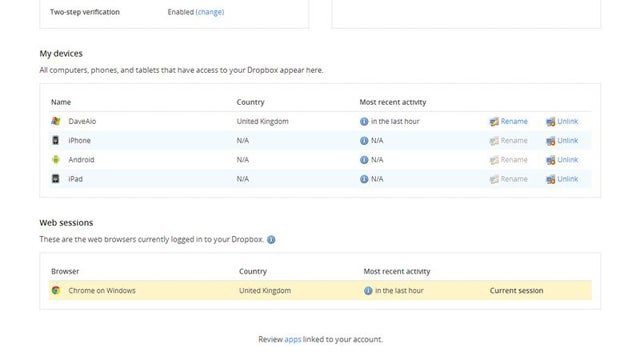
Task: Click the info icon in Chrome on Windows row
Action: pyautogui.click(x=368, y=291)
